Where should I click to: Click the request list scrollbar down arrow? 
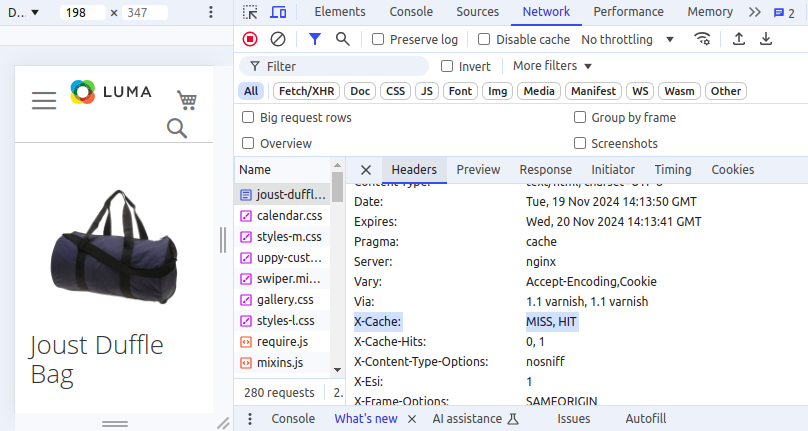338,370
